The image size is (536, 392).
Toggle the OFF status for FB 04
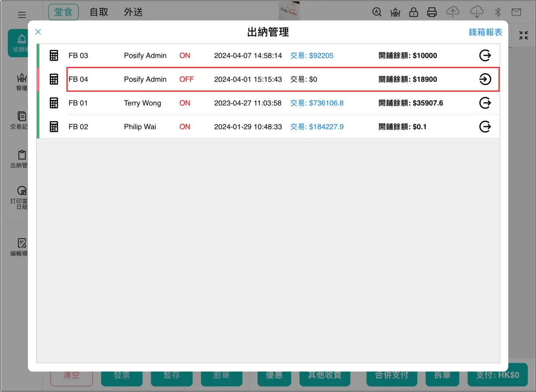pos(187,80)
